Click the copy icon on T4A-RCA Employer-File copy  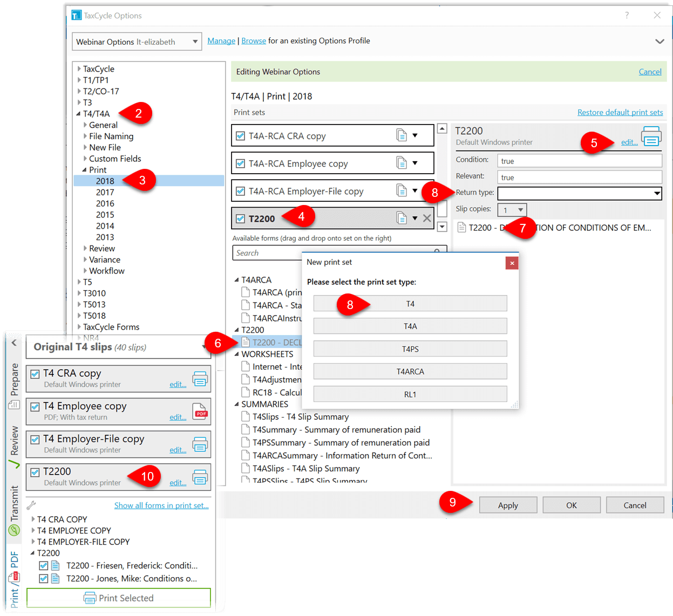pyautogui.click(x=402, y=190)
